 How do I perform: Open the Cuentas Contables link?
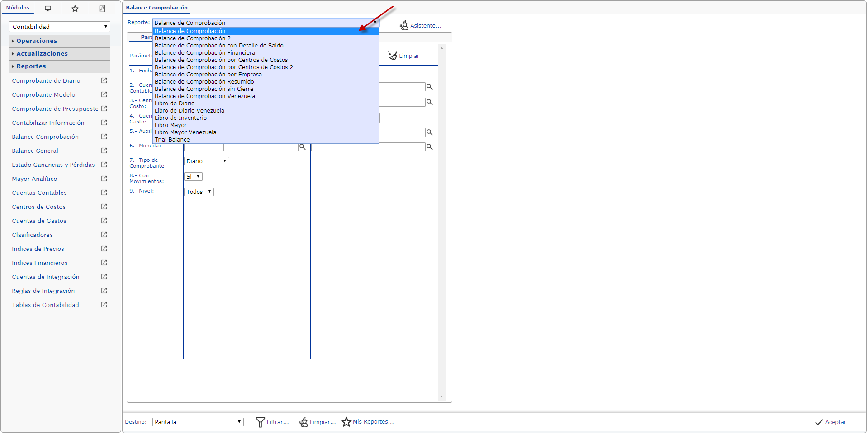click(x=39, y=193)
